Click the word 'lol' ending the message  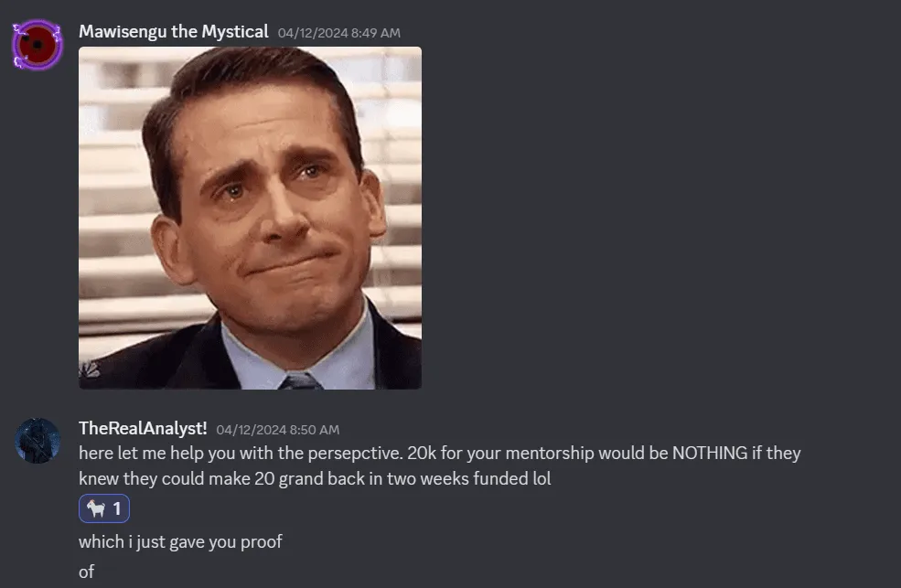click(542, 478)
